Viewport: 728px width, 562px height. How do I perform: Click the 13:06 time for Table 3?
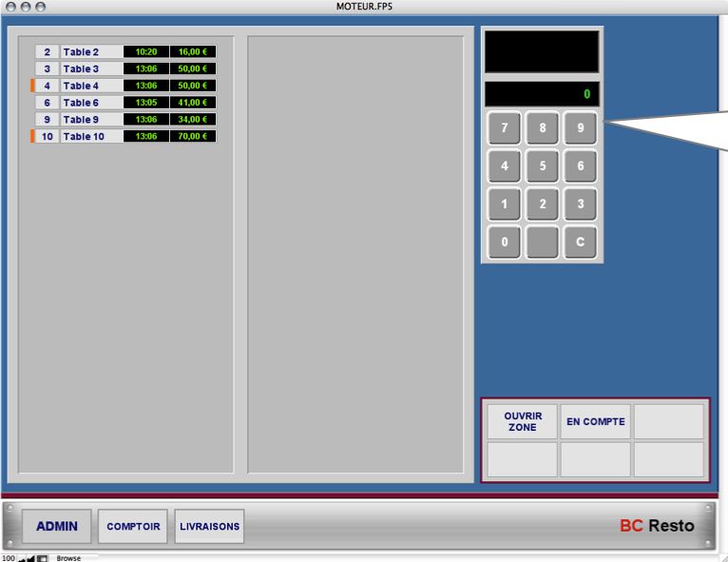146,68
